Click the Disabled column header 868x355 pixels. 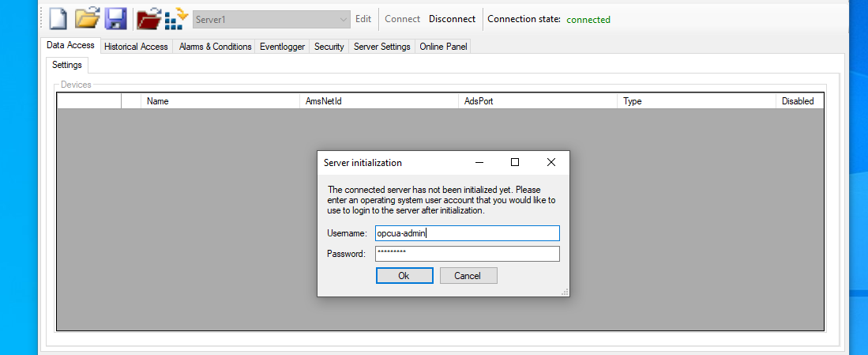[800, 101]
